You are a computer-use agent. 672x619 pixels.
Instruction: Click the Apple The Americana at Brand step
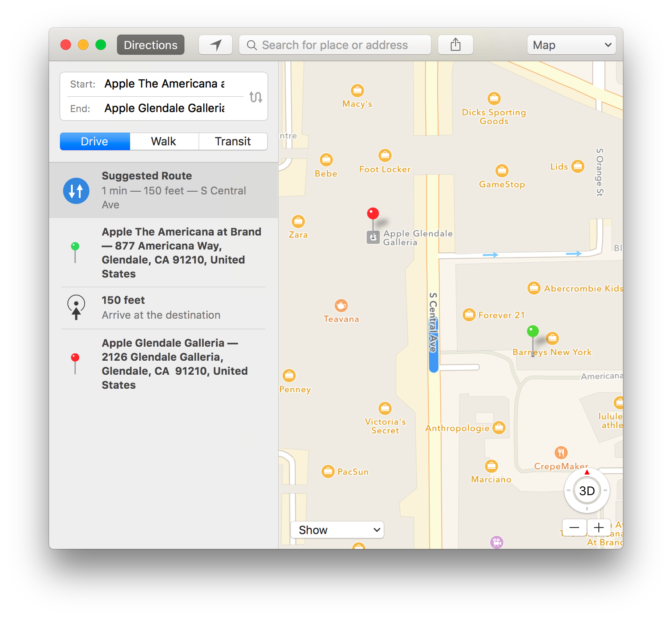pos(163,253)
